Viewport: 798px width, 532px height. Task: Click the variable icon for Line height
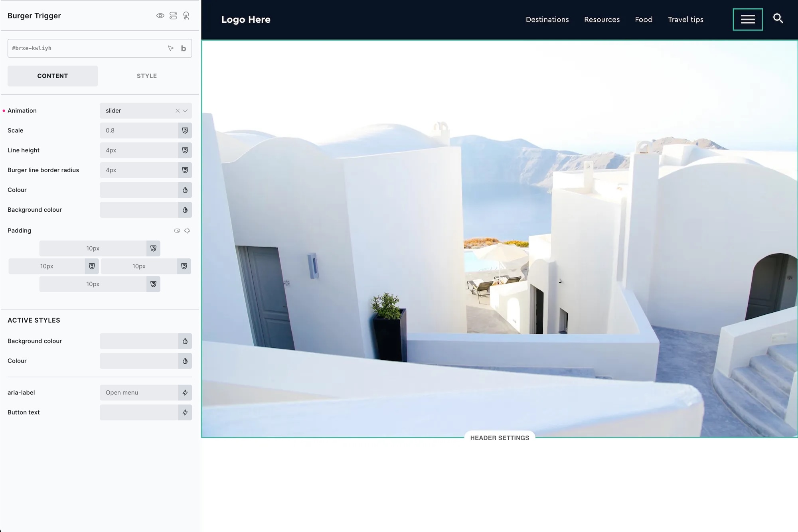185,150
